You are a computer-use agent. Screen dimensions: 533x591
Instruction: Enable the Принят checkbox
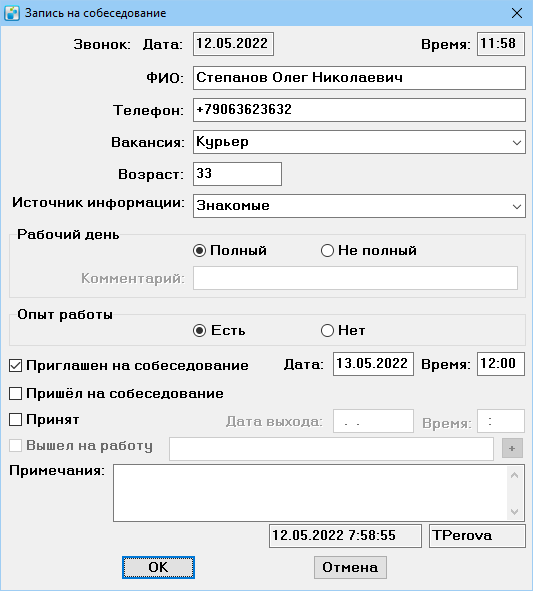(15, 420)
